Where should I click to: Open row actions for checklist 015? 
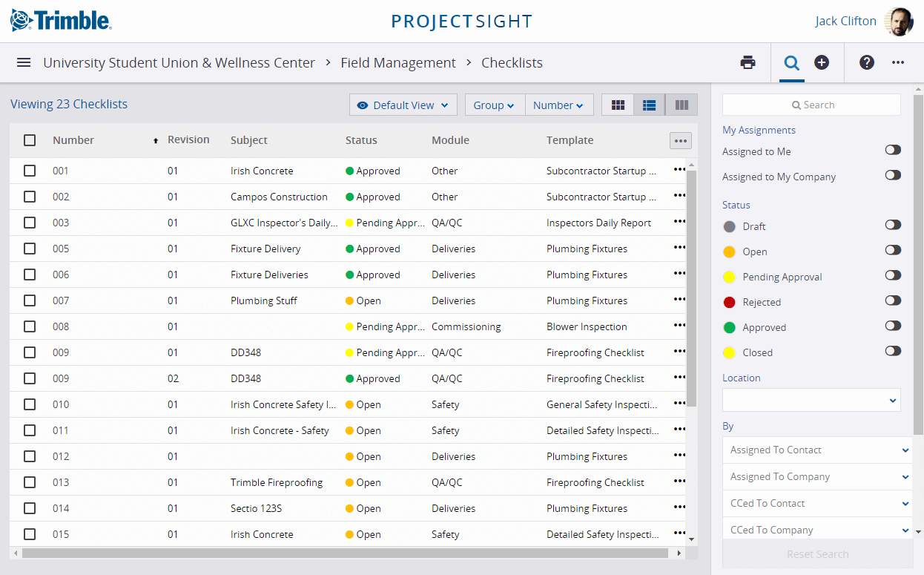pos(679,533)
